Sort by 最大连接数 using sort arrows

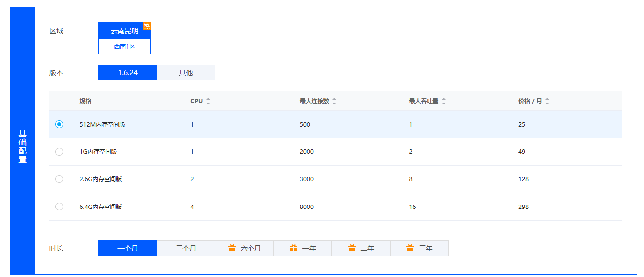pyautogui.click(x=334, y=101)
